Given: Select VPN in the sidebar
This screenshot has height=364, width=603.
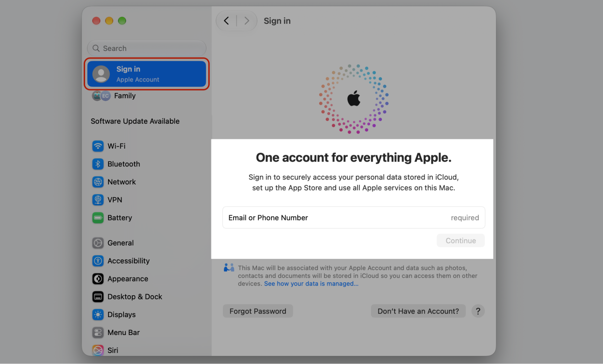Looking at the screenshot, I should (147, 200).
